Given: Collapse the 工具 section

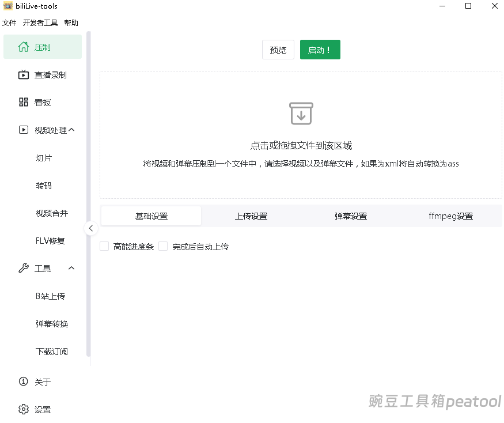Looking at the screenshot, I should click(71, 268).
